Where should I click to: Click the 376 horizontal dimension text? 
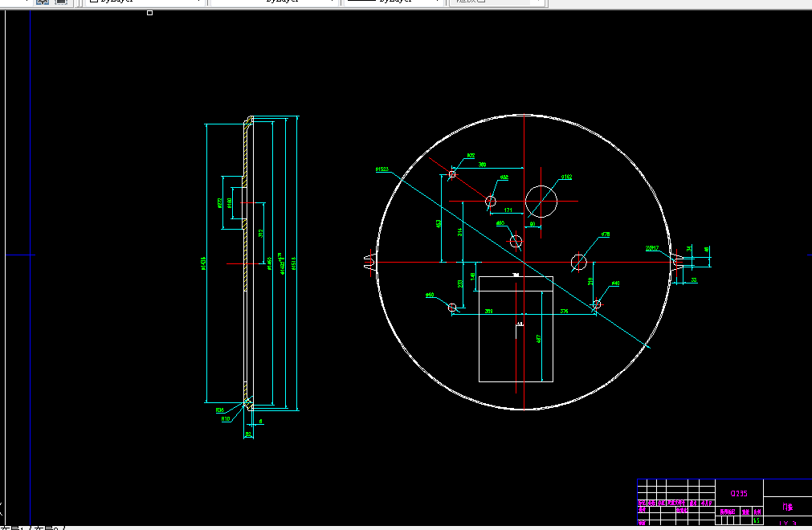point(564,312)
